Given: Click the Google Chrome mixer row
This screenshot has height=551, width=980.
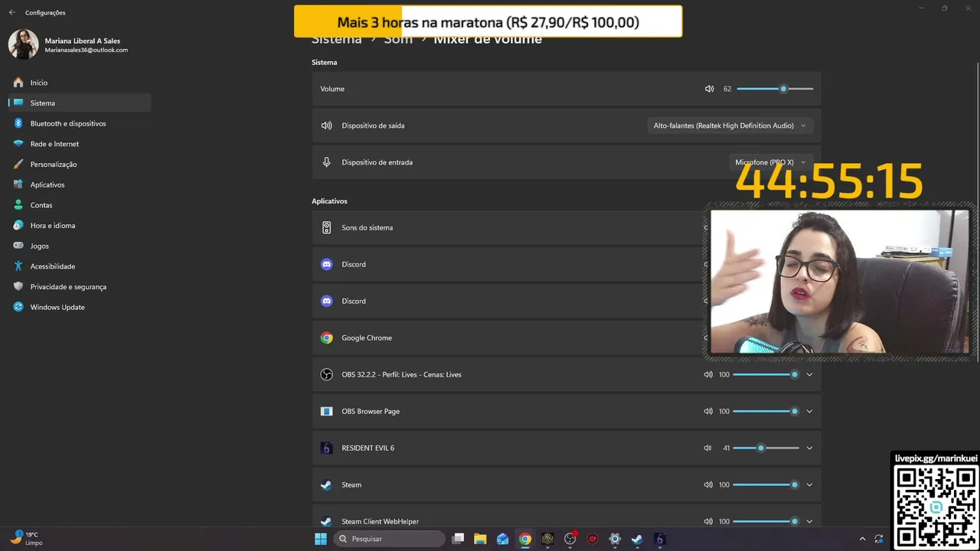Looking at the screenshot, I should (x=567, y=337).
